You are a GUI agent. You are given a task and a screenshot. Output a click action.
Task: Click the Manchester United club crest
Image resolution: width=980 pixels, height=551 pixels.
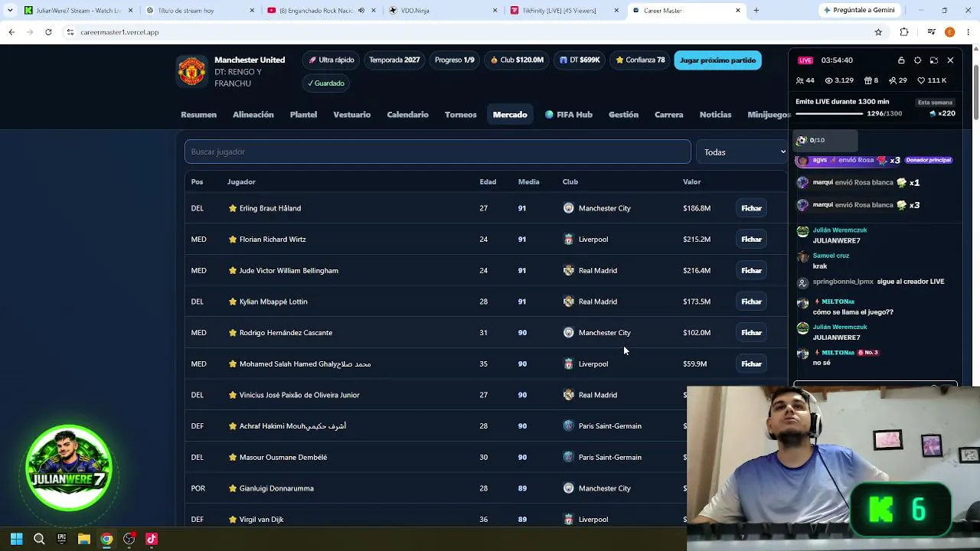191,71
